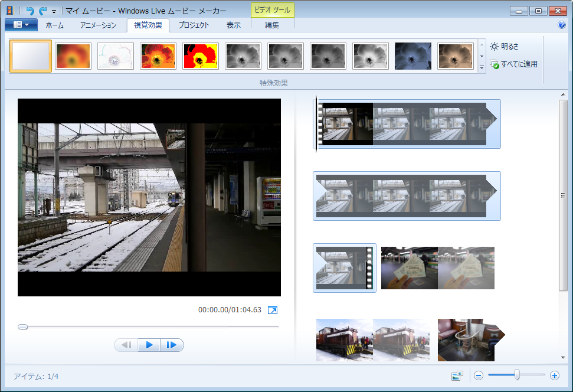Apply the blurred orange flower effect
This screenshot has width=573, height=392.
pyautogui.click(x=73, y=56)
